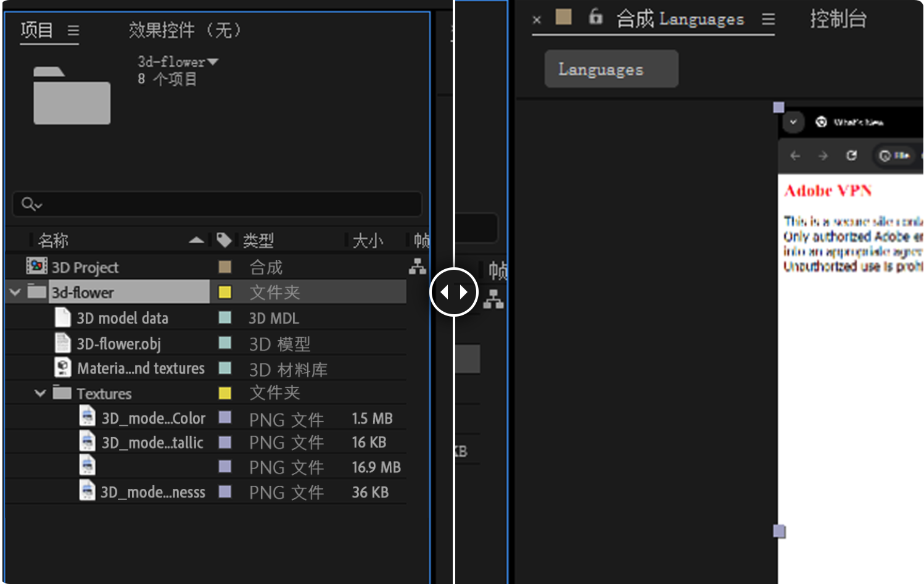Open the Languages composition panel menu

pyautogui.click(x=768, y=19)
